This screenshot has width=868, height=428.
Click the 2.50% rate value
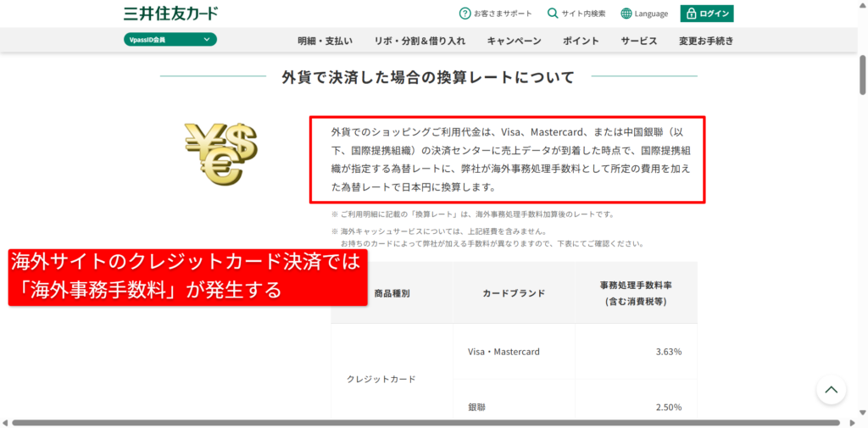[669, 408]
